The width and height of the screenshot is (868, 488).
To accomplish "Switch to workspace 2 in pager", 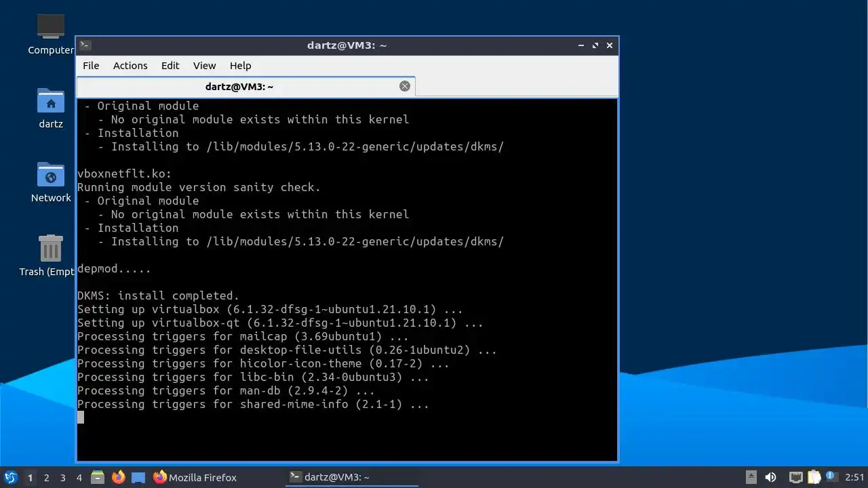I will [x=46, y=478].
